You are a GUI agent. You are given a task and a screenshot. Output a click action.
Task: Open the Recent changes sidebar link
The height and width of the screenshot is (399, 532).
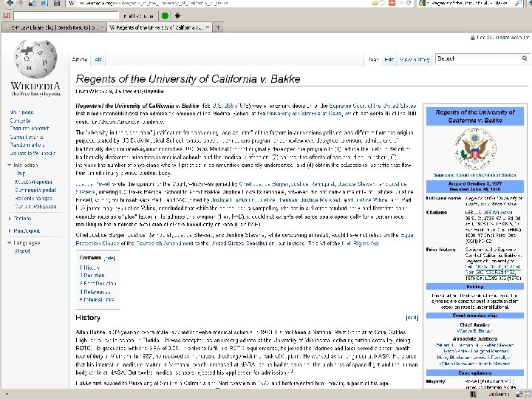pos(33,198)
